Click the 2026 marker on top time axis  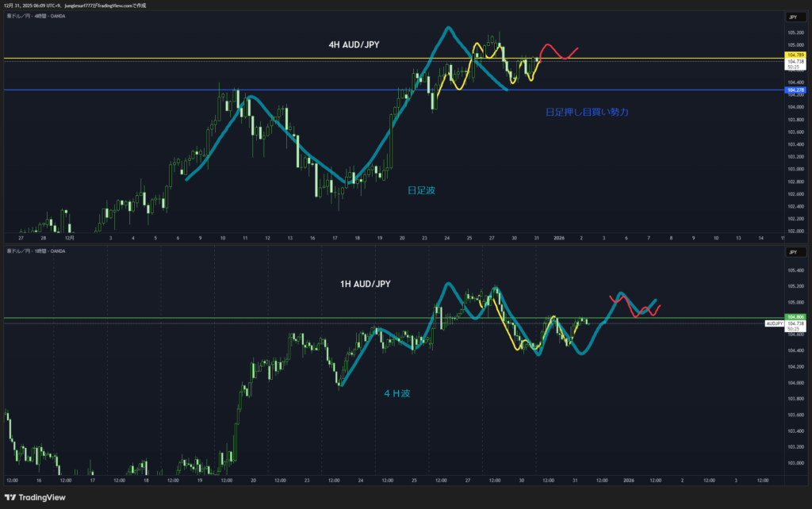click(x=559, y=237)
